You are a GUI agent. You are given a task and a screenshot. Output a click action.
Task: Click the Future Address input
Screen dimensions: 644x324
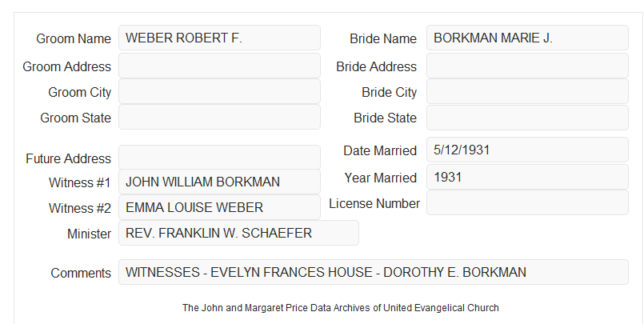[219, 158]
